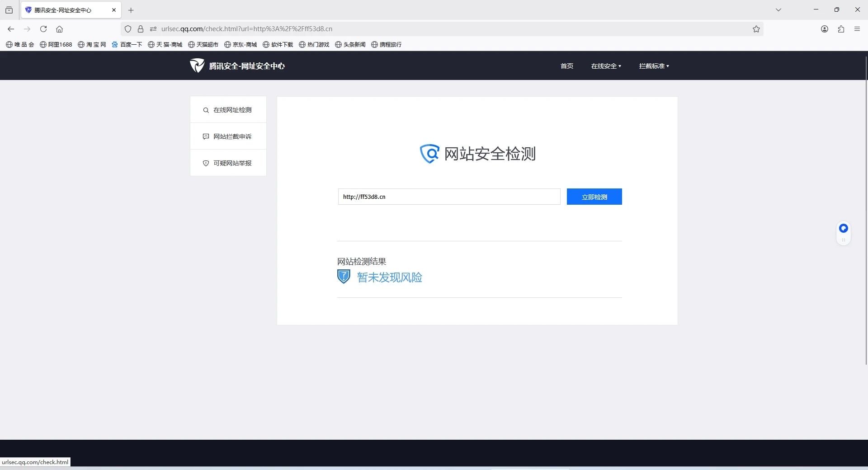This screenshot has height=470, width=868.
Task: Click the page vertical scrollbar
Action: tap(866, 210)
